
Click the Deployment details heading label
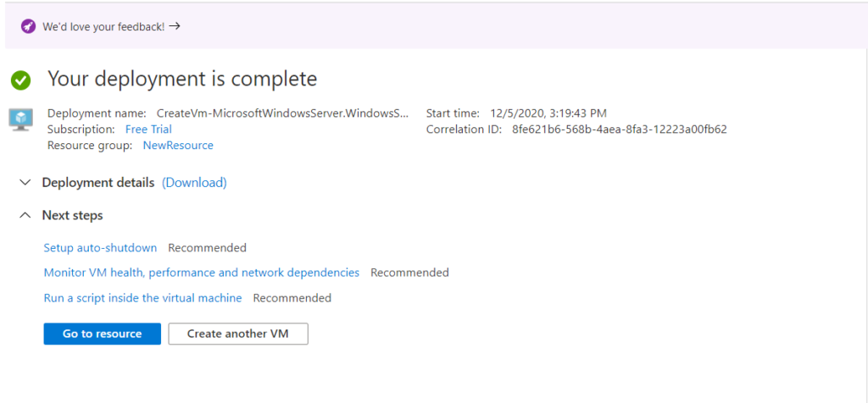[x=98, y=182]
